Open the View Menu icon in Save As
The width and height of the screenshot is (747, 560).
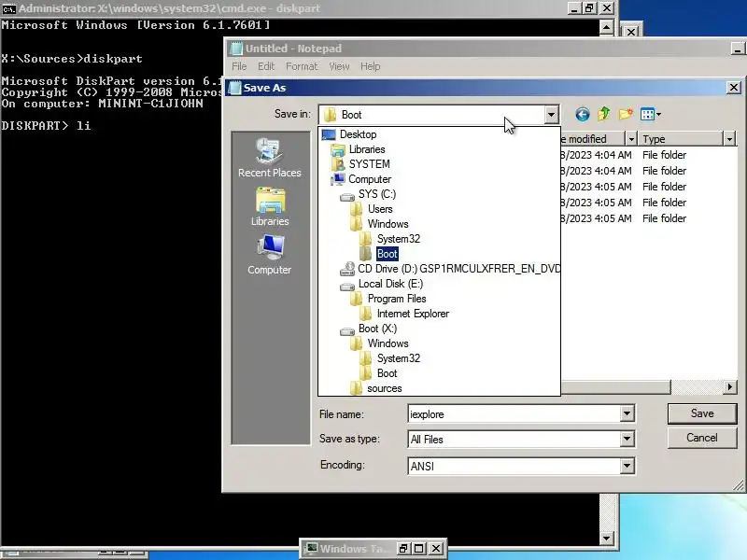pyautogui.click(x=650, y=114)
